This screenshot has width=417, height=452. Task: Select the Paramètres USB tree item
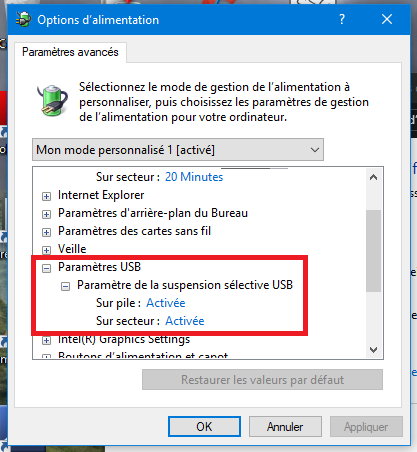(x=99, y=267)
